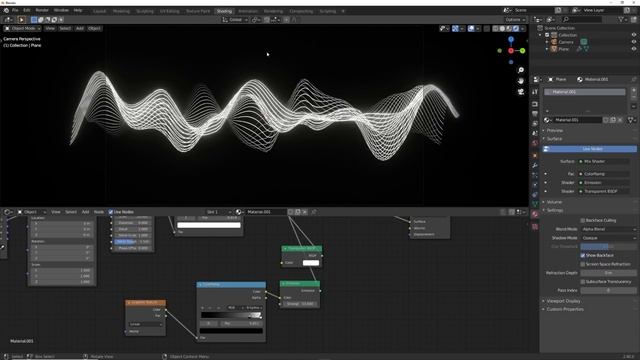Select rendered viewport shading icon
This screenshot has height=360, width=640.
pos(516,29)
